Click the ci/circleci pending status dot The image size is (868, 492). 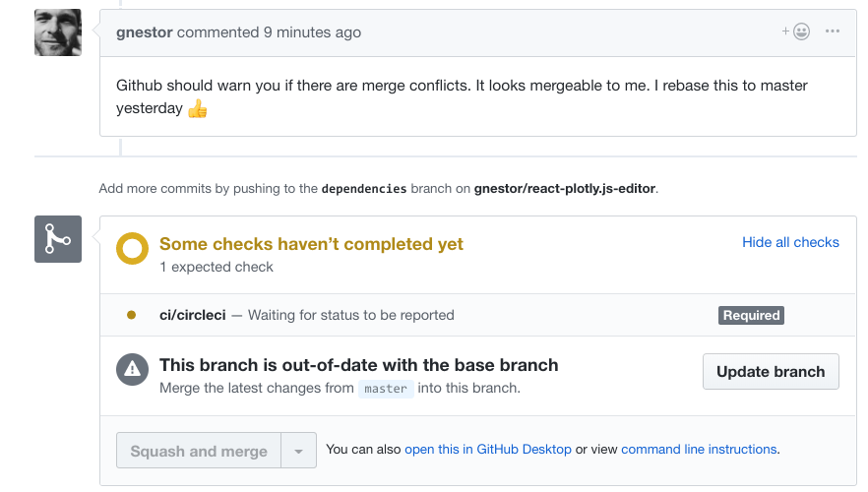[131, 316]
